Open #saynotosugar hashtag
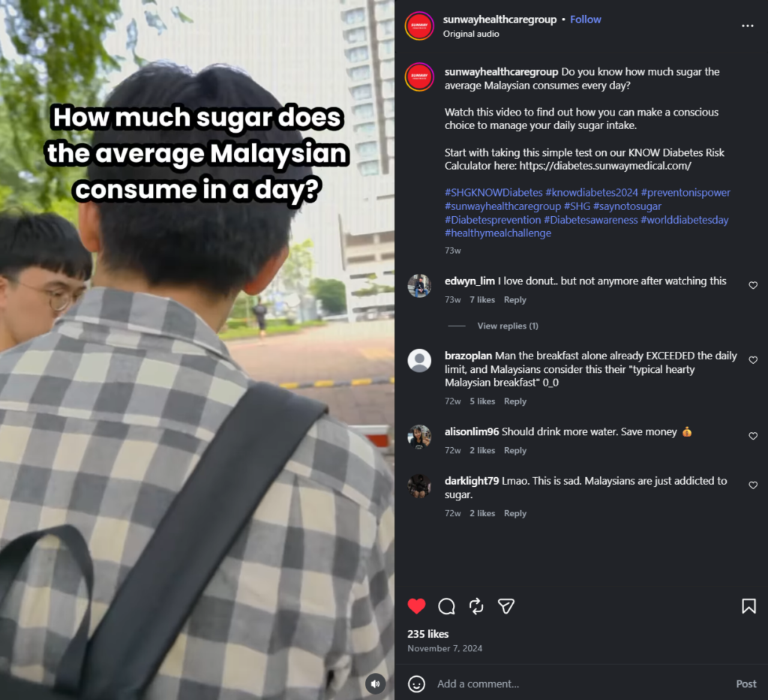The height and width of the screenshot is (700, 768). click(627, 206)
